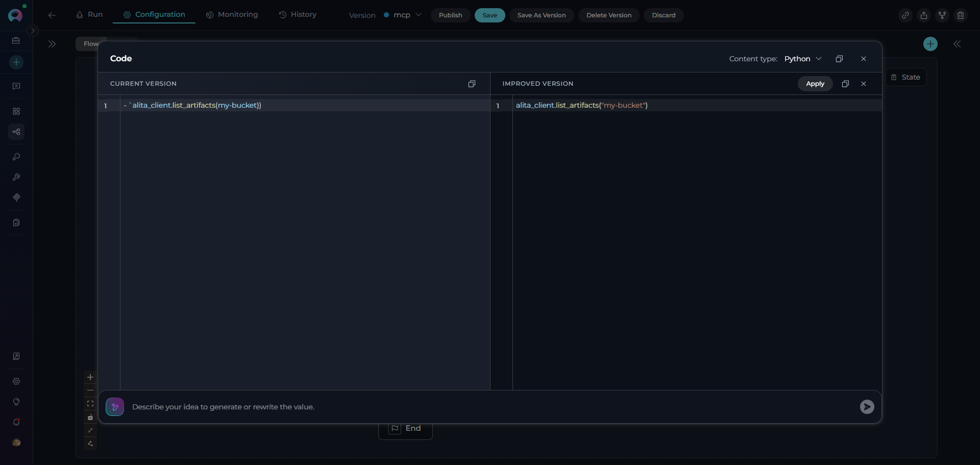The image size is (980, 465).
Task: Toggle the canvas lock button
Action: pyautogui.click(x=90, y=417)
